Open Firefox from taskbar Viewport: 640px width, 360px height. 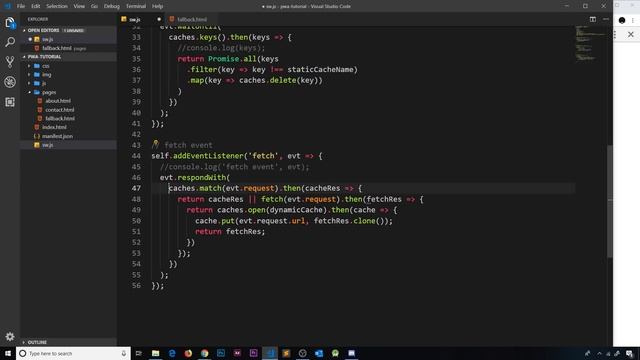coord(188,353)
